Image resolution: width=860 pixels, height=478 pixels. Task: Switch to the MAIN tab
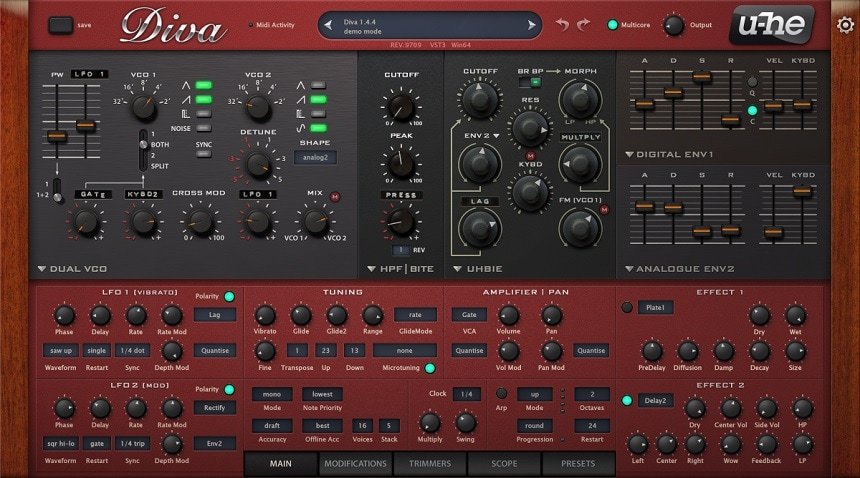click(x=281, y=464)
